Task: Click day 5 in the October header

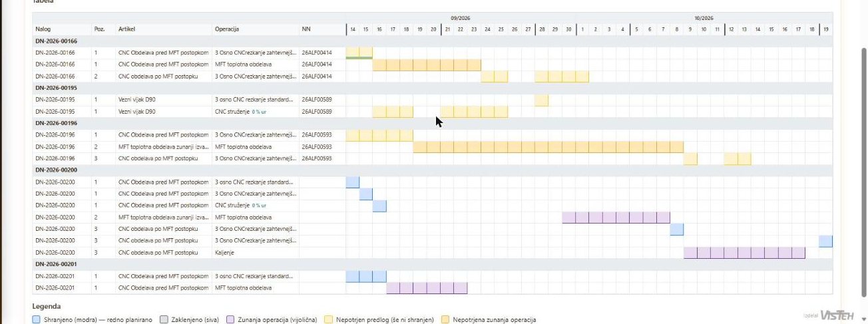Action: pyautogui.click(x=636, y=29)
